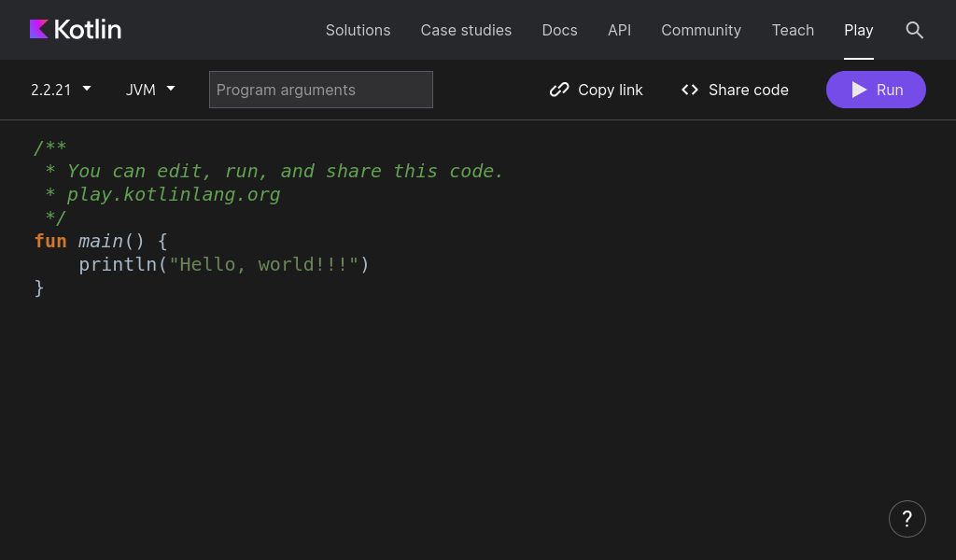
Task: Open the search
Action: coord(915,30)
